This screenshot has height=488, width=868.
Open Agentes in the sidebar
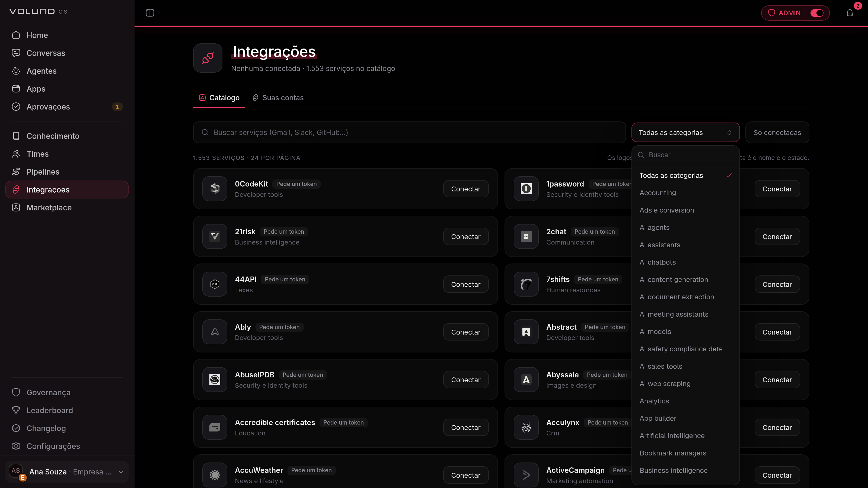(67, 71)
